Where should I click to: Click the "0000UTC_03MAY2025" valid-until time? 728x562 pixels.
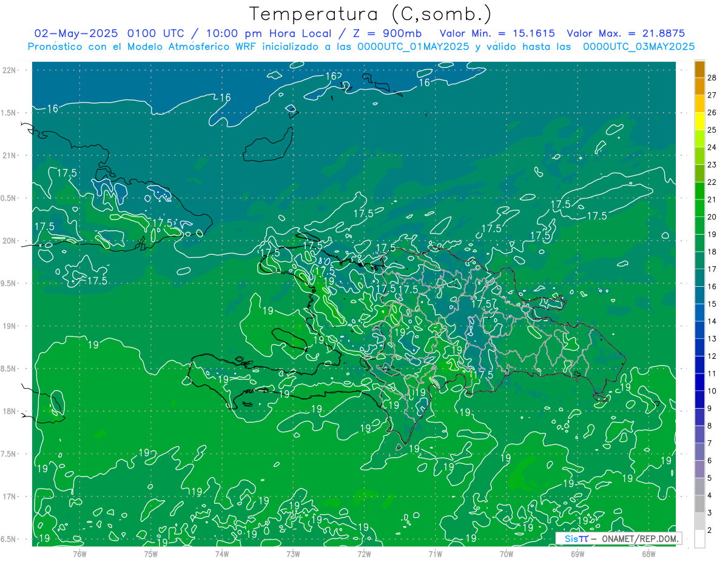638,46
